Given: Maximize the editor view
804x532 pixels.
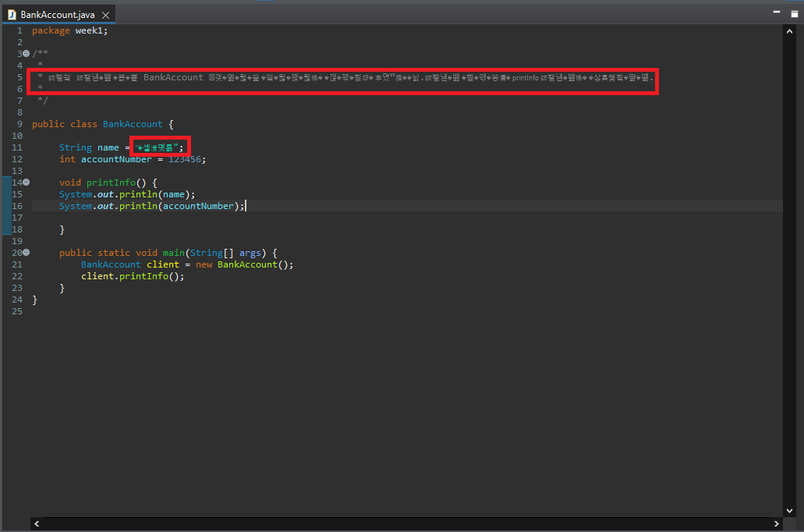Looking at the screenshot, I should 795,13.
